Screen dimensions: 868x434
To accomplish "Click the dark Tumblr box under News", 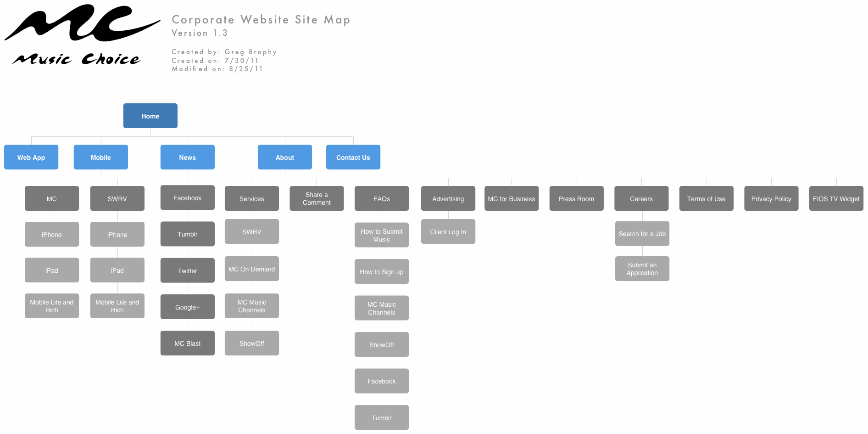I will pos(188,234).
